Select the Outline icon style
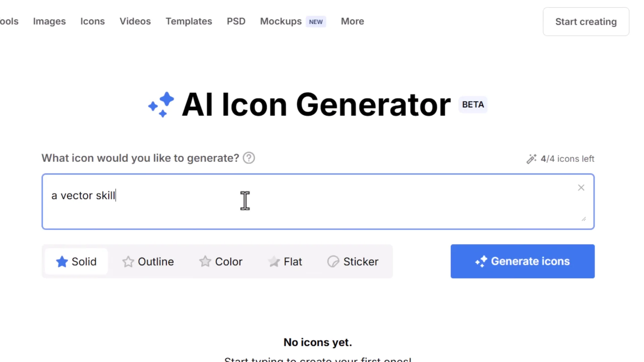Image resolution: width=644 pixels, height=362 pixels. [148, 261]
